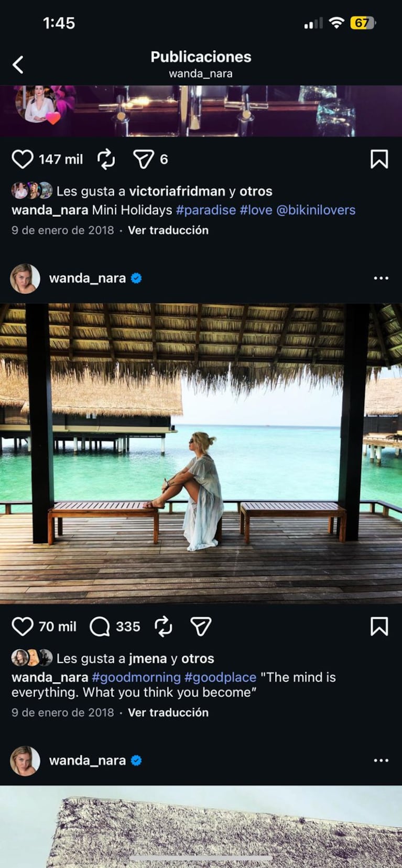Tap the verified badge next to wanda_nara
The height and width of the screenshot is (868, 402).
pos(137,278)
